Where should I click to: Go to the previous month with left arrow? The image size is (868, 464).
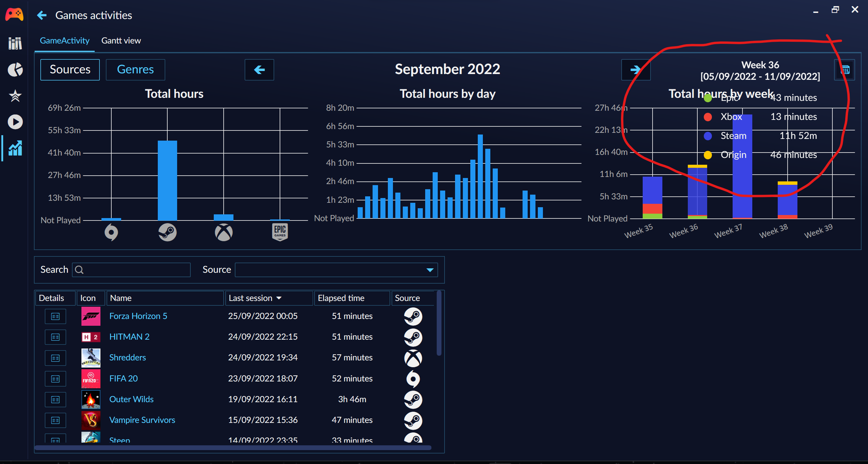pyautogui.click(x=259, y=70)
